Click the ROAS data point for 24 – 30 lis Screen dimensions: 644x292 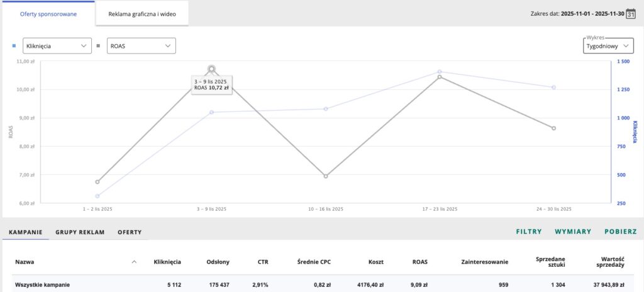pyautogui.click(x=554, y=128)
